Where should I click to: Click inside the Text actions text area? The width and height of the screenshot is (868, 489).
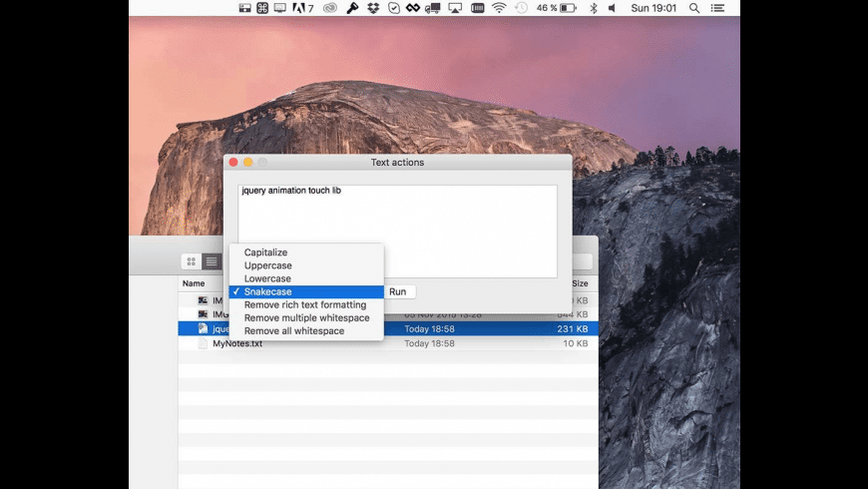(x=397, y=232)
